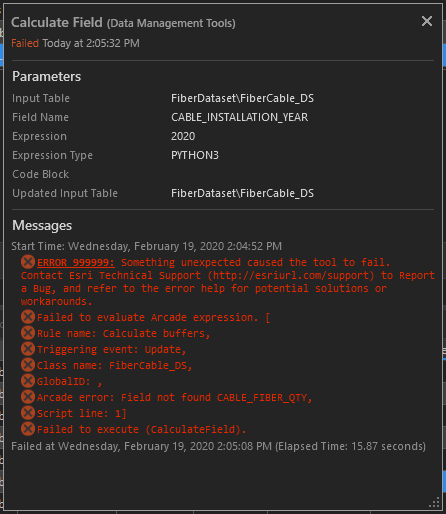Screen dimensions: 446x514
Task: Click error icon beside Arcade error line
Action: click(28, 397)
